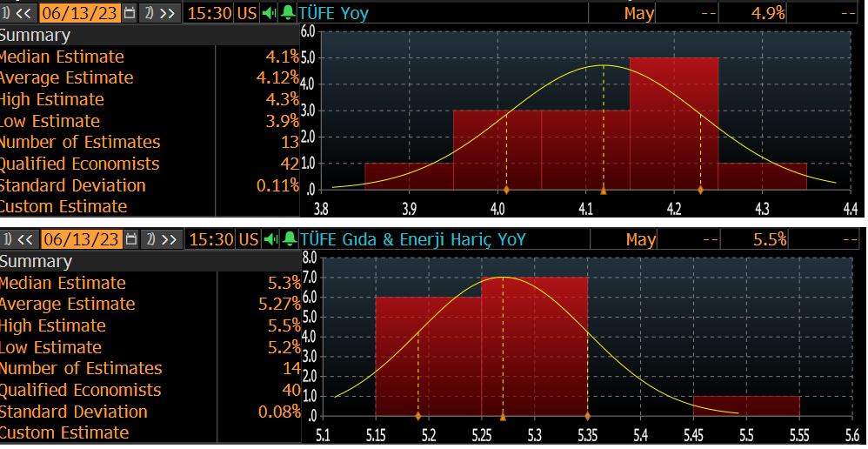The height and width of the screenshot is (449, 868).
Task: Click '1) <<' in the Gıda & Enerji Hariç row
Action: tap(17, 239)
